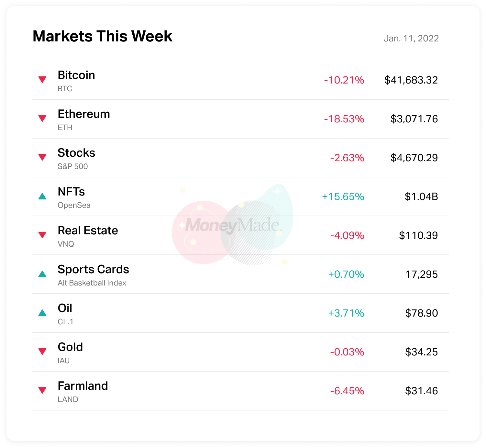Click the MoneyMade watermark logo

(x=233, y=225)
